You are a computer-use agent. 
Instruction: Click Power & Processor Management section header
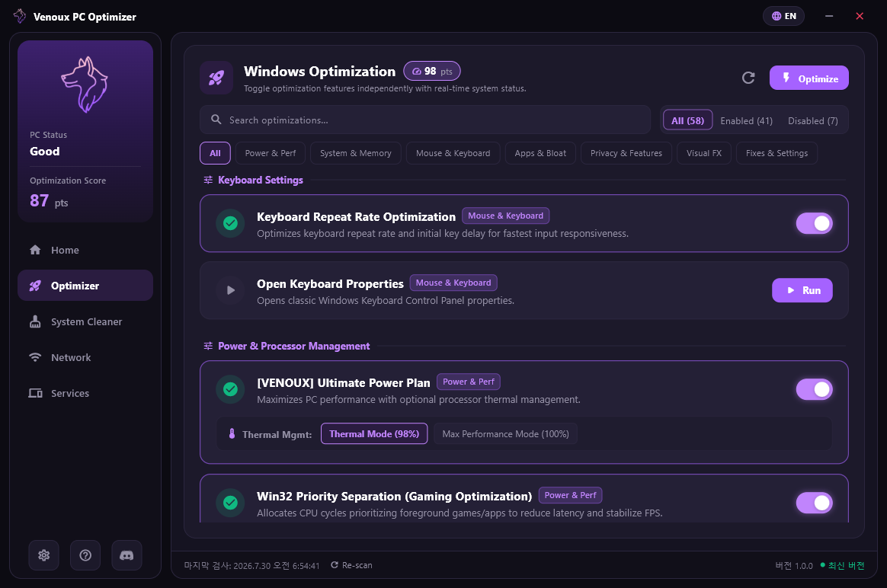click(293, 346)
